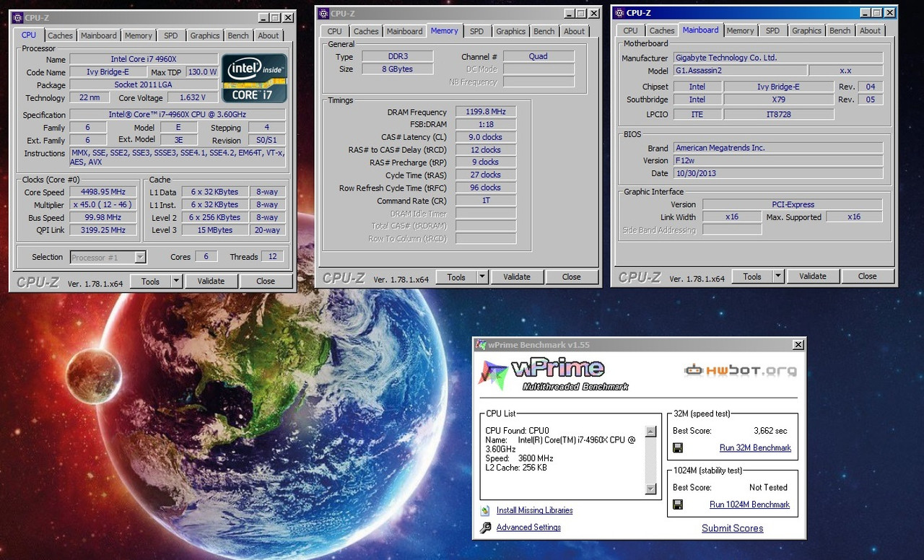Click Close button in Memory window

click(x=572, y=277)
